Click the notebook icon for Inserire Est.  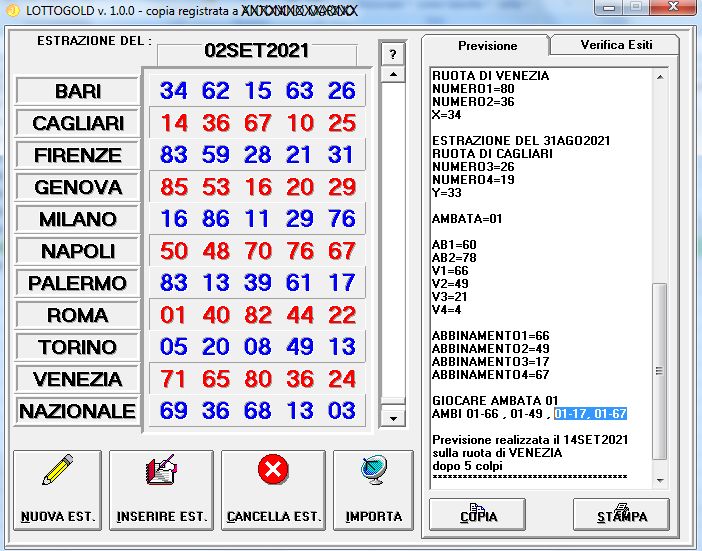[x=161, y=470]
